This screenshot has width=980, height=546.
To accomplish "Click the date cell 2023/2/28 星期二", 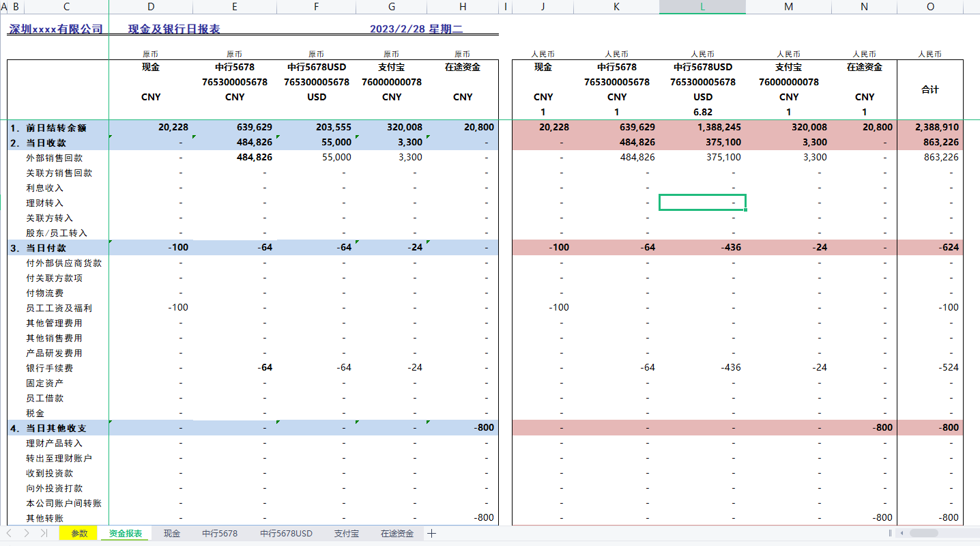I will coord(416,29).
